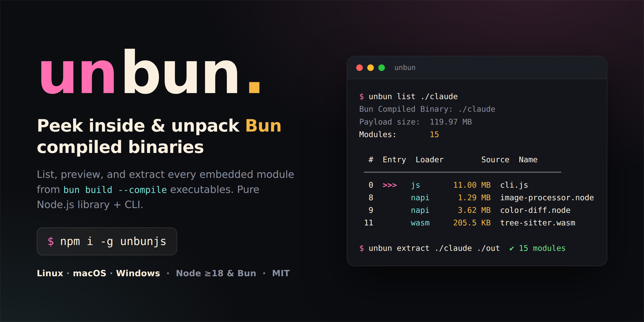Screen dimensions: 644x322
Task: Click the 'bun build --compile' code text
Action: click(115, 190)
